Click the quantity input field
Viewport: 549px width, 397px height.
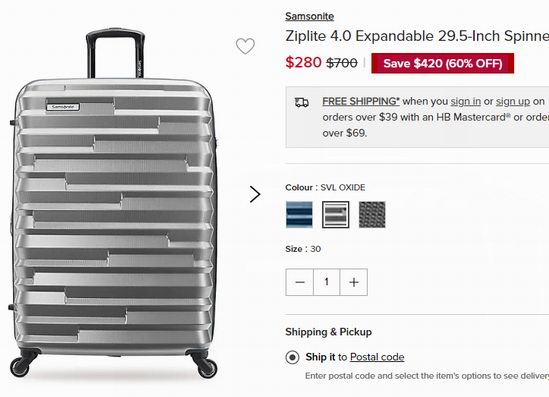click(327, 282)
